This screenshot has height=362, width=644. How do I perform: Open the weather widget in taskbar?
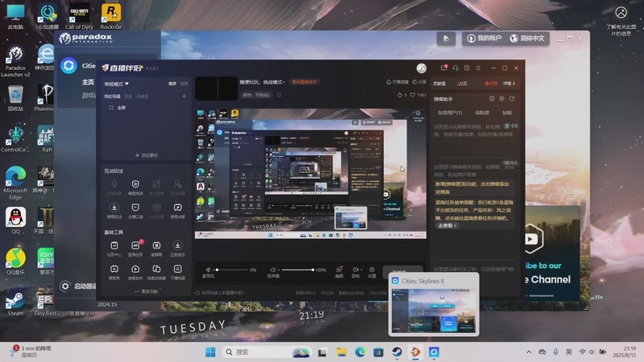[x=32, y=352]
